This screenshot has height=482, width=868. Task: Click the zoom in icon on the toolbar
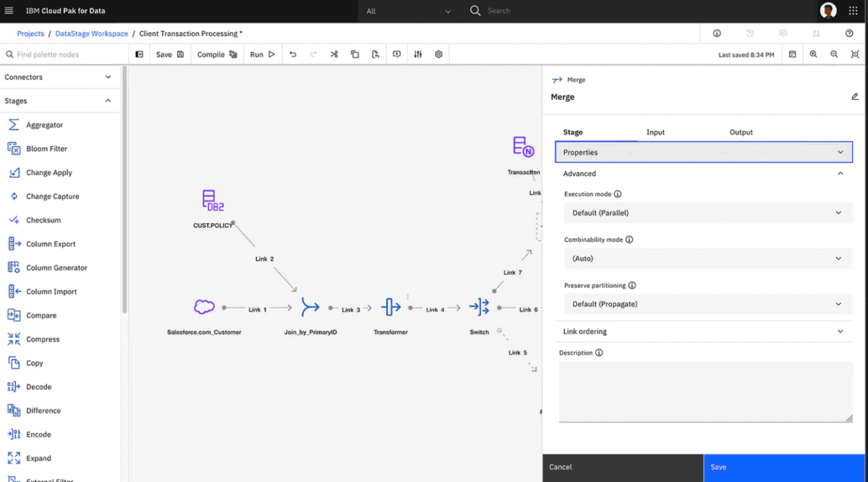click(x=814, y=54)
